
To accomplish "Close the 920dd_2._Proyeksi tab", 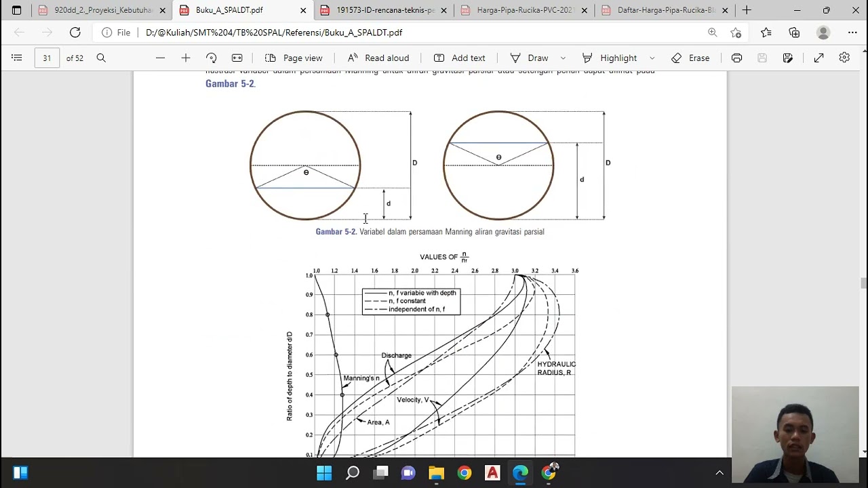I will [x=163, y=10].
